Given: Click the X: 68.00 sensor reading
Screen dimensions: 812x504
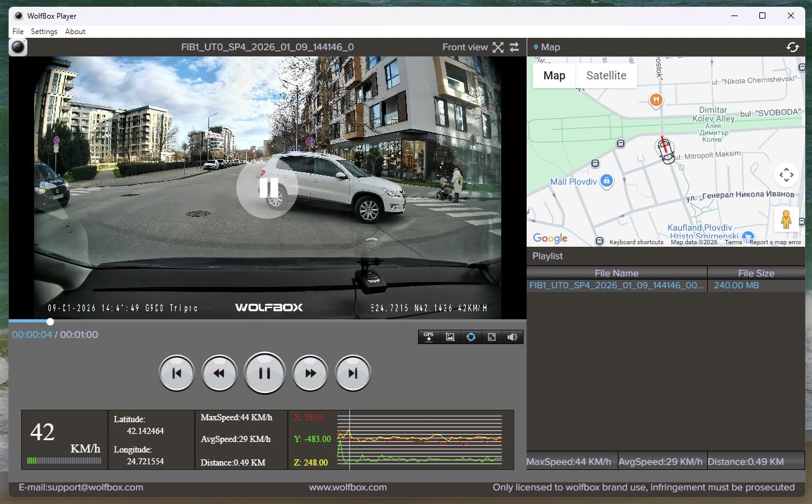Looking at the screenshot, I should coord(309,418).
